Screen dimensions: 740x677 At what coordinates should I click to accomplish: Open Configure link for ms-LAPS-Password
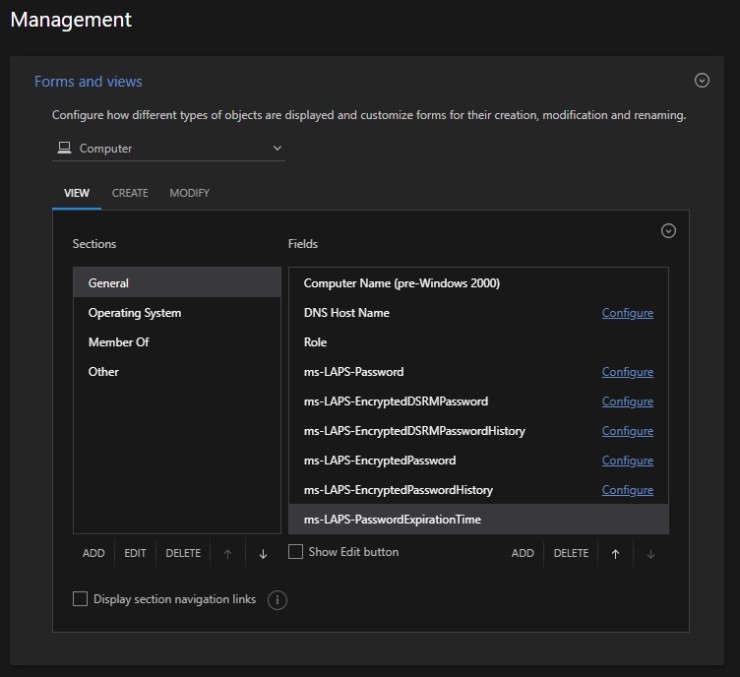627,372
